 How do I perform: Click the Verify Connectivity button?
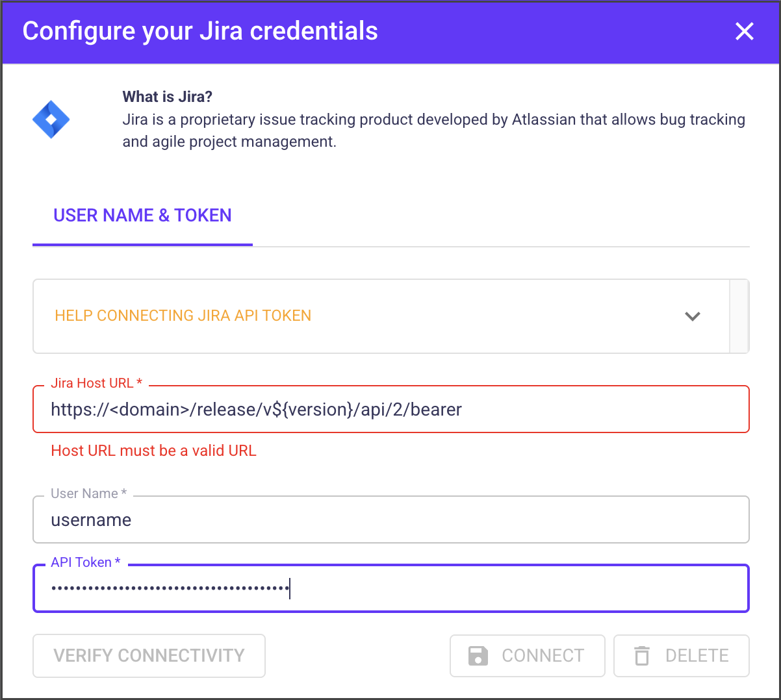pos(149,656)
